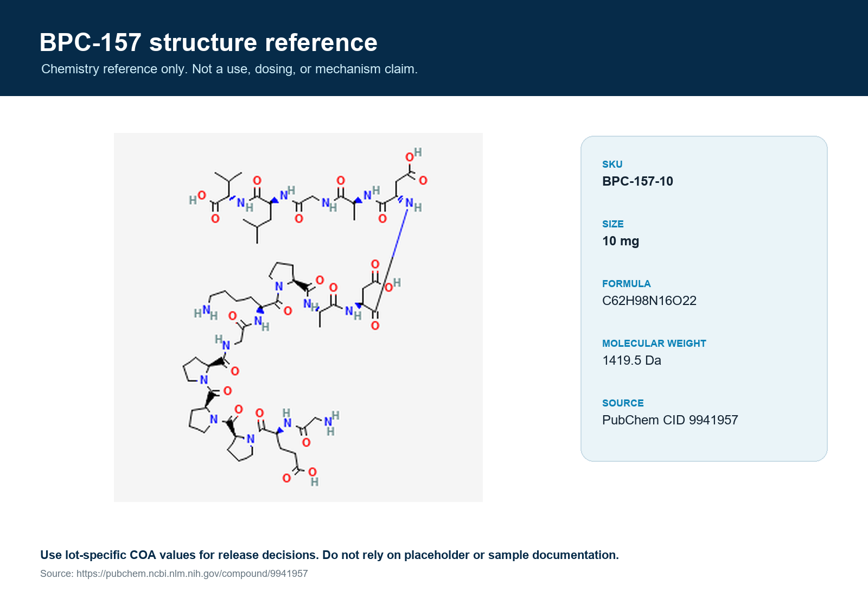Select the value 1419.5 Da
Image resolution: width=868 pixels, height=597 pixels.
631,360
